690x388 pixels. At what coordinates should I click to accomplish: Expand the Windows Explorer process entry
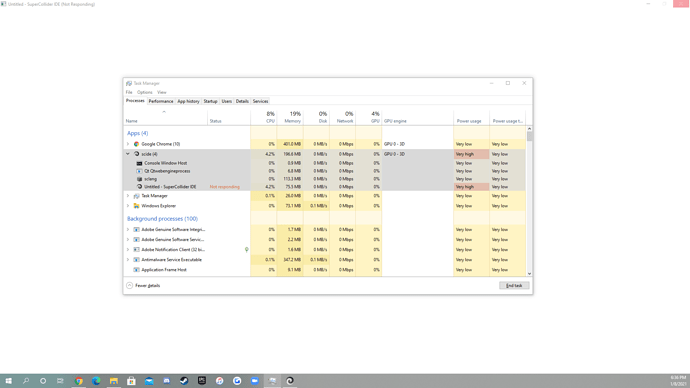(128, 206)
